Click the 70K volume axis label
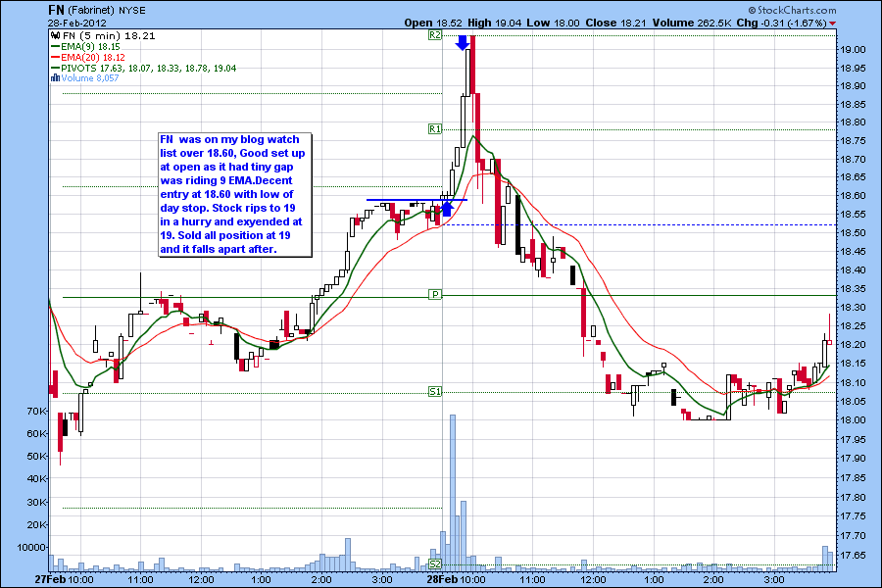The image size is (882, 588). click(x=36, y=411)
